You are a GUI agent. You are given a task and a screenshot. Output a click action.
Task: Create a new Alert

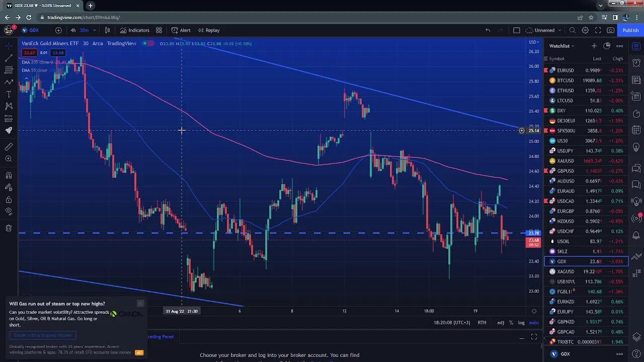(x=181, y=30)
